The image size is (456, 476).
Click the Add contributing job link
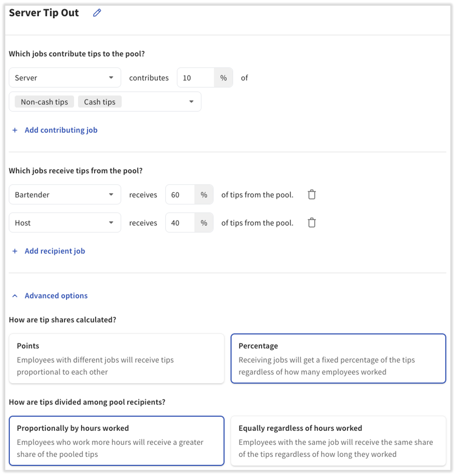[61, 130]
